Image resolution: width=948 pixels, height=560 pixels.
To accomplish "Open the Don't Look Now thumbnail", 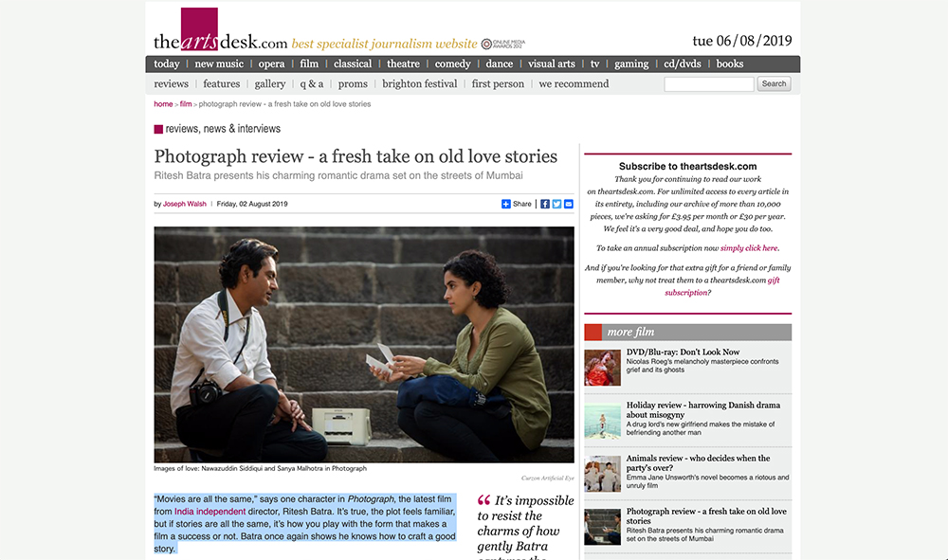I will coord(602,368).
